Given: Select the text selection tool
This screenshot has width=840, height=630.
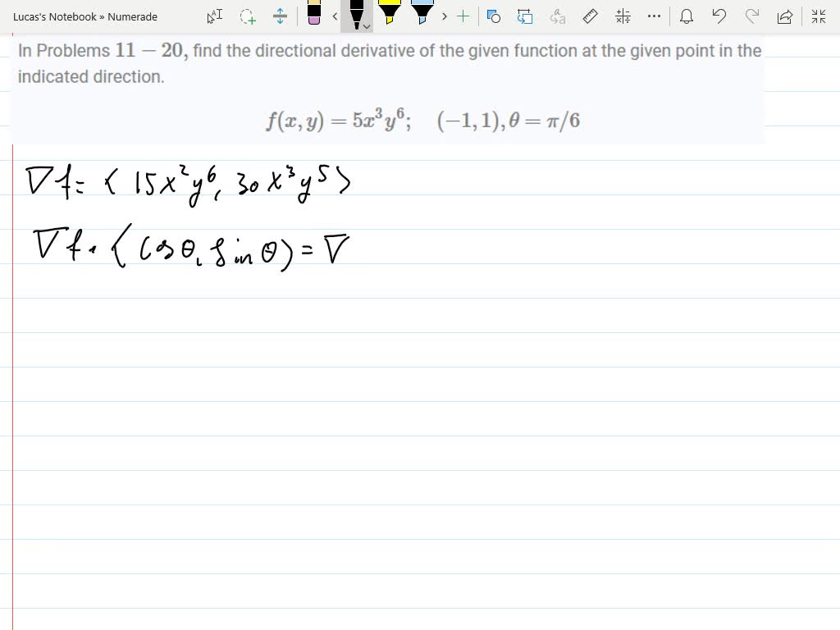Looking at the screenshot, I should (x=213, y=16).
